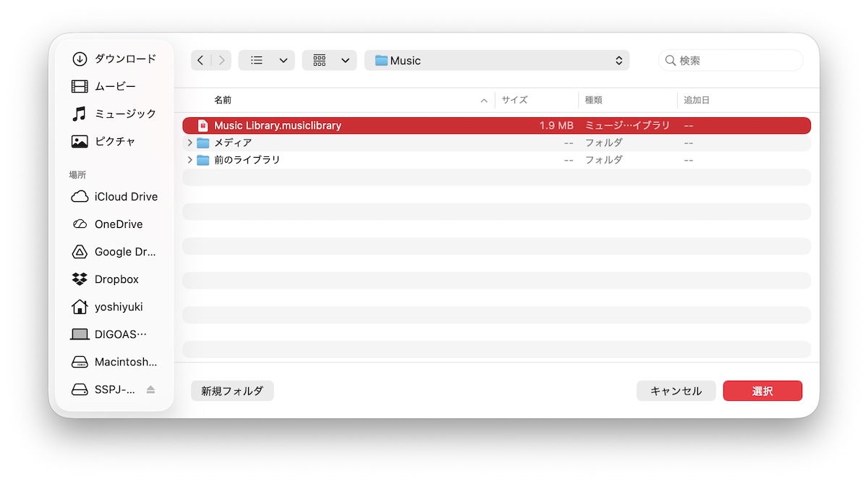Expand the メディア folder
This screenshot has height=482, width=868.
[x=190, y=143]
